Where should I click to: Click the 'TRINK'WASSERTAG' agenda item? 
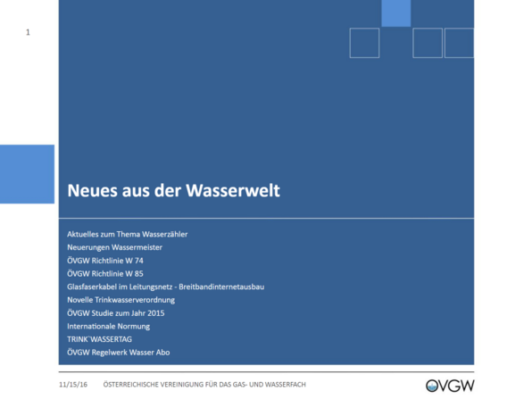(x=99, y=339)
